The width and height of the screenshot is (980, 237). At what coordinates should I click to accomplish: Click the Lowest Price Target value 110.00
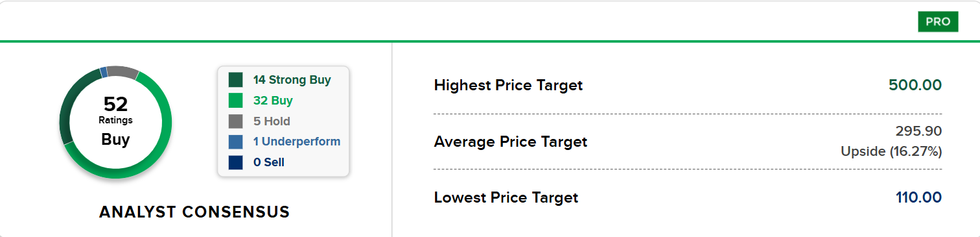tap(919, 197)
